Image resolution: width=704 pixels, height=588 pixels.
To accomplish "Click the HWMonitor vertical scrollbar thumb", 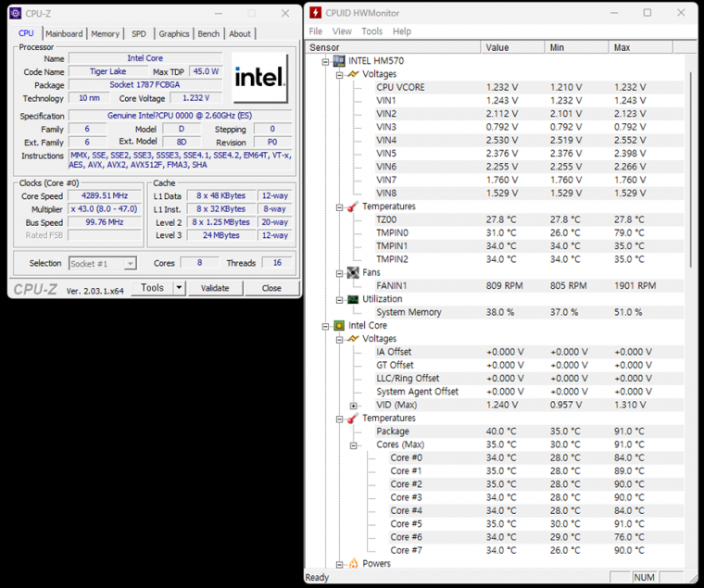I will 691,169.
